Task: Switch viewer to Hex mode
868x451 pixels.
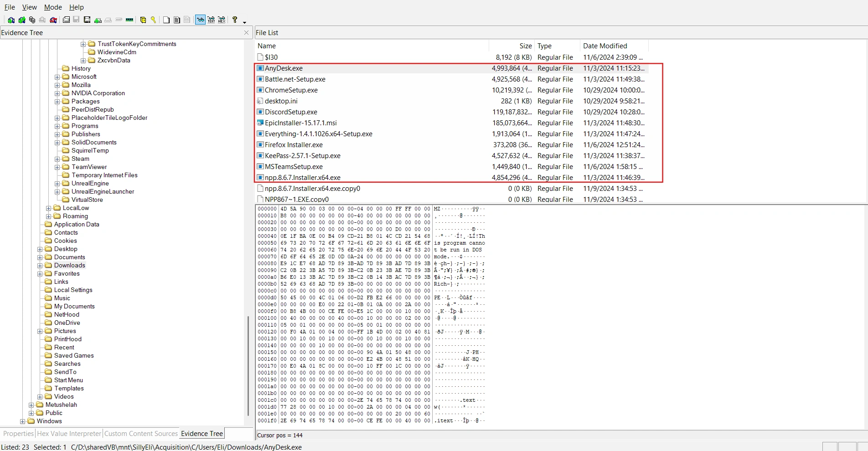Action: (x=221, y=20)
